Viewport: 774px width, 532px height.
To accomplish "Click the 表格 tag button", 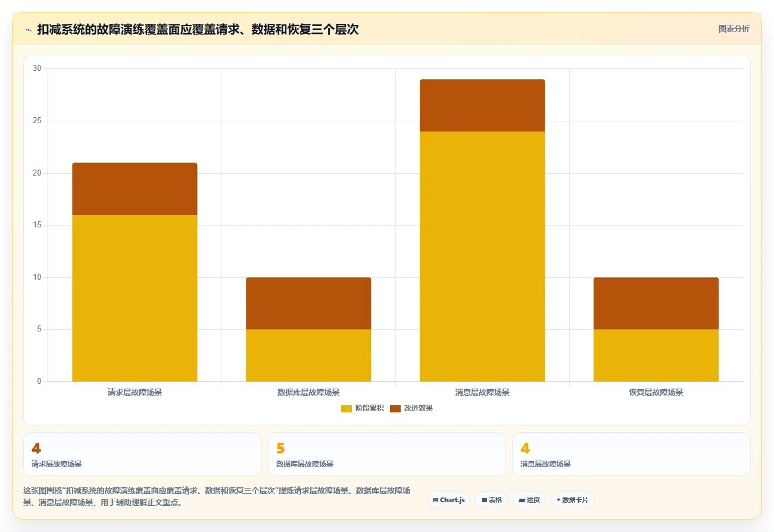I will pos(491,500).
